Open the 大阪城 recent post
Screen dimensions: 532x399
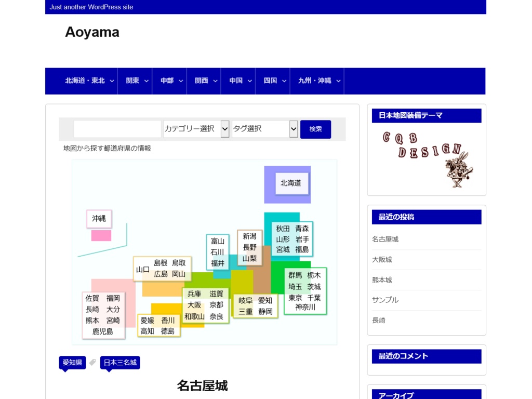383,259
